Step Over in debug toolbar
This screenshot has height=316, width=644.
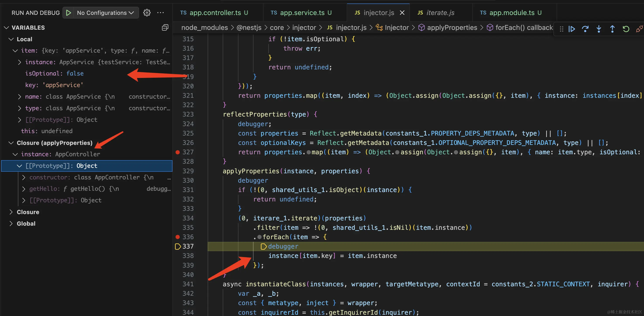coord(585,29)
